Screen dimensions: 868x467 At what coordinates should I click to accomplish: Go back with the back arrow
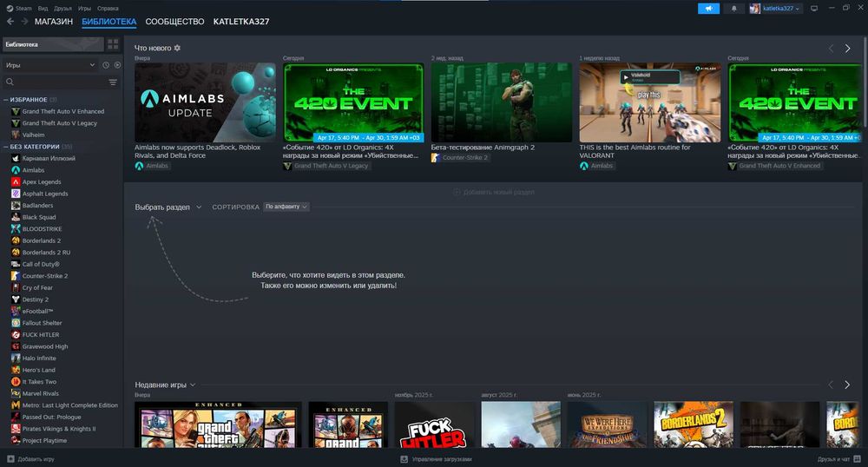pyautogui.click(x=10, y=21)
